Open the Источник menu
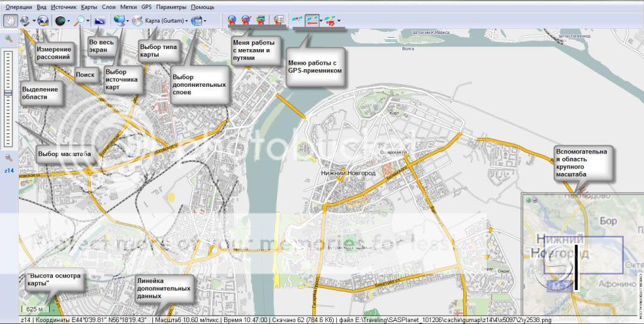The height and width of the screenshot is (324, 644). pos(64,8)
